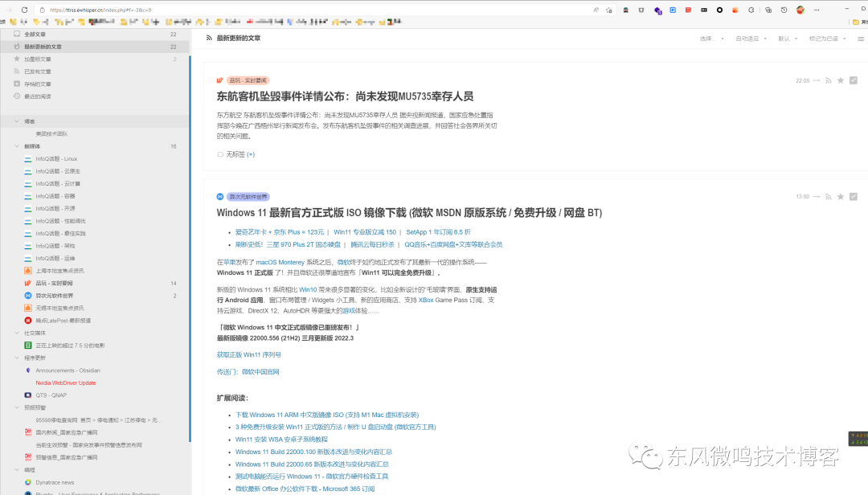The height and width of the screenshot is (495, 868).
Task: Click RSS publish icon on Windows 11 article
Action: pos(828,197)
